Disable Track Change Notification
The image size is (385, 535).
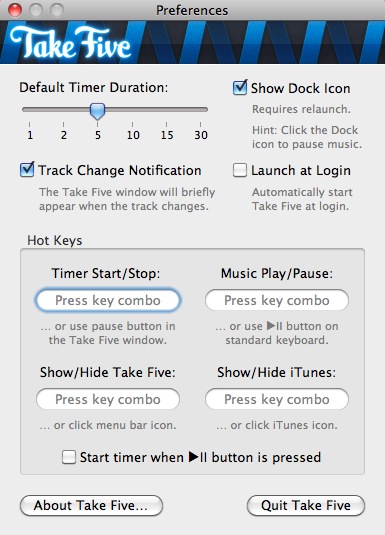[x=27, y=170]
